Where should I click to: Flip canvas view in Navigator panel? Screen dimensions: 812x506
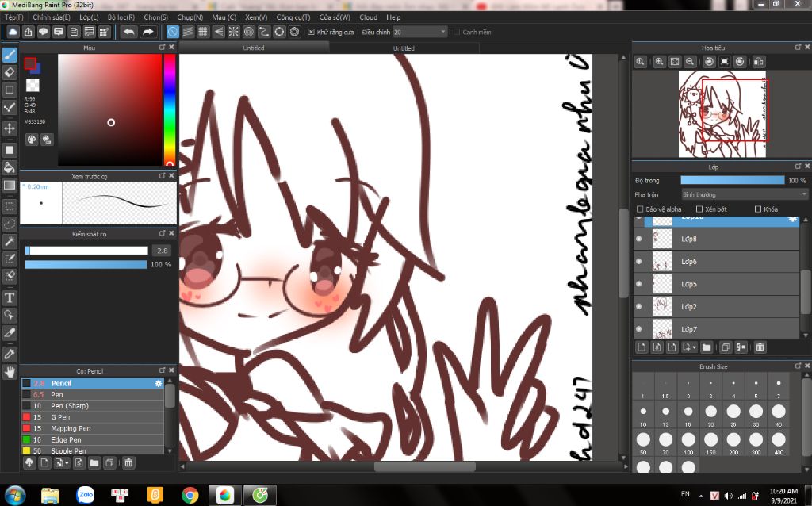[x=759, y=62]
